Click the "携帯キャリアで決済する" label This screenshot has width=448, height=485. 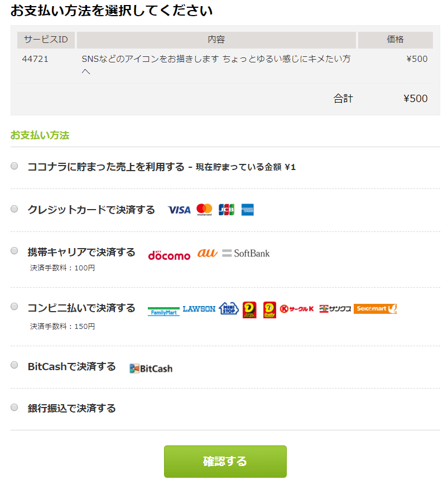tap(81, 252)
